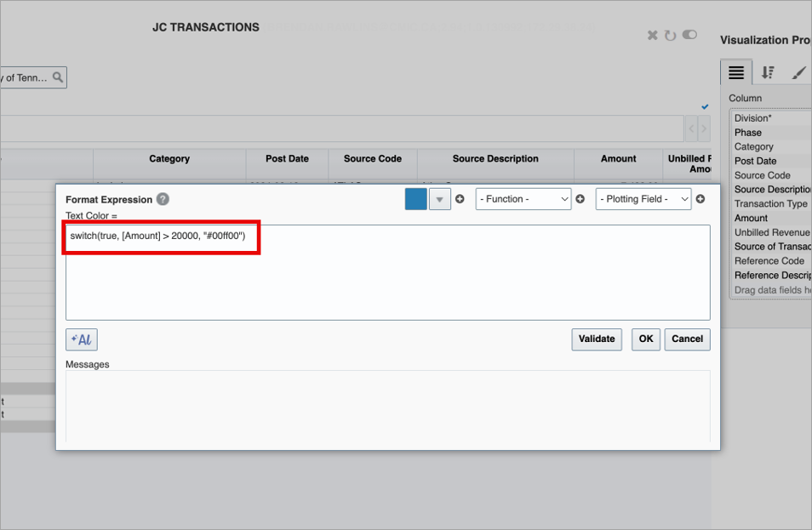
Task: Click the search magnifier icon
Action: pyautogui.click(x=58, y=77)
